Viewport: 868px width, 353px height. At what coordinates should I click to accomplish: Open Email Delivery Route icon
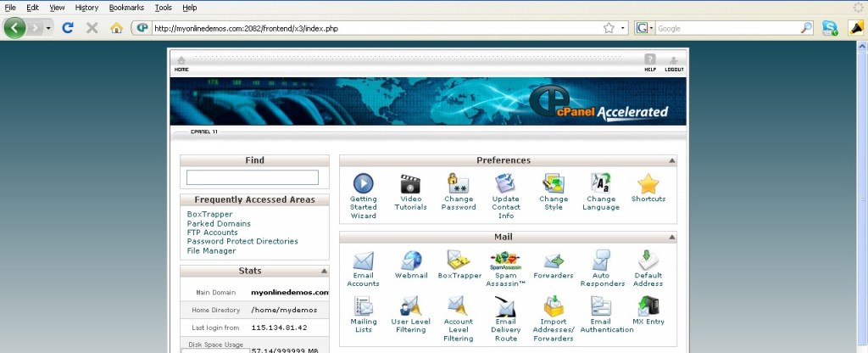coord(505,306)
